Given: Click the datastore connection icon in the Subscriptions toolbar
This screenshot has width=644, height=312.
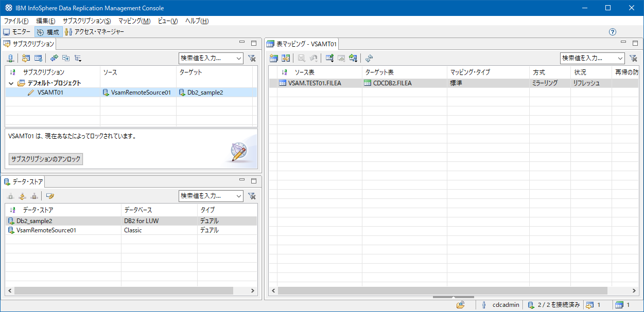Looking at the screenshot, I should click(x=10, y=58).
